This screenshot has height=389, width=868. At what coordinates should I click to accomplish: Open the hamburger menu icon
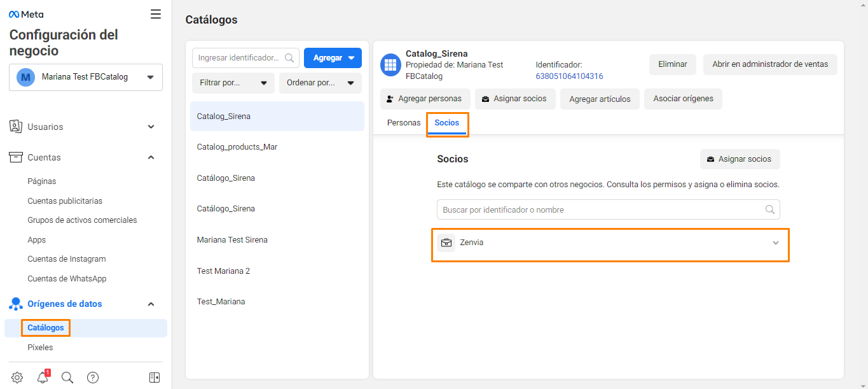click(156, 14)
